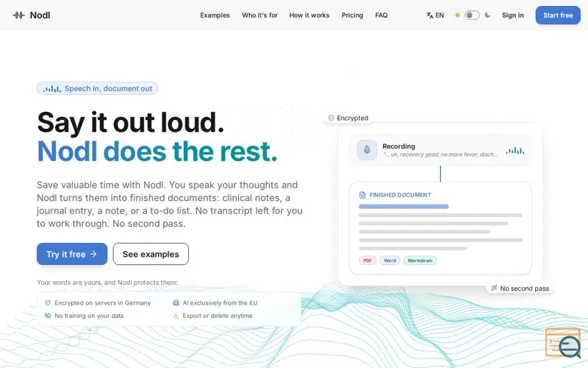Click the page inspector icon at bottom right
This screenshot has width=588, height=368.
pyautogui.click(x=564, y=343)
